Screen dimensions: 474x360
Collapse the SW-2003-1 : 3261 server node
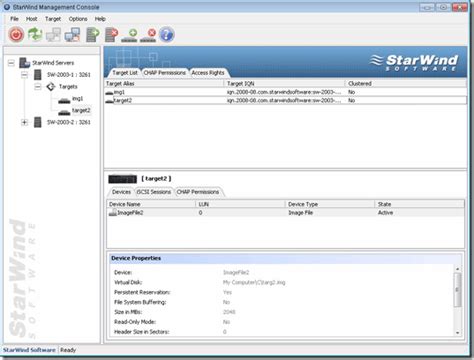(x=24, y=75)
